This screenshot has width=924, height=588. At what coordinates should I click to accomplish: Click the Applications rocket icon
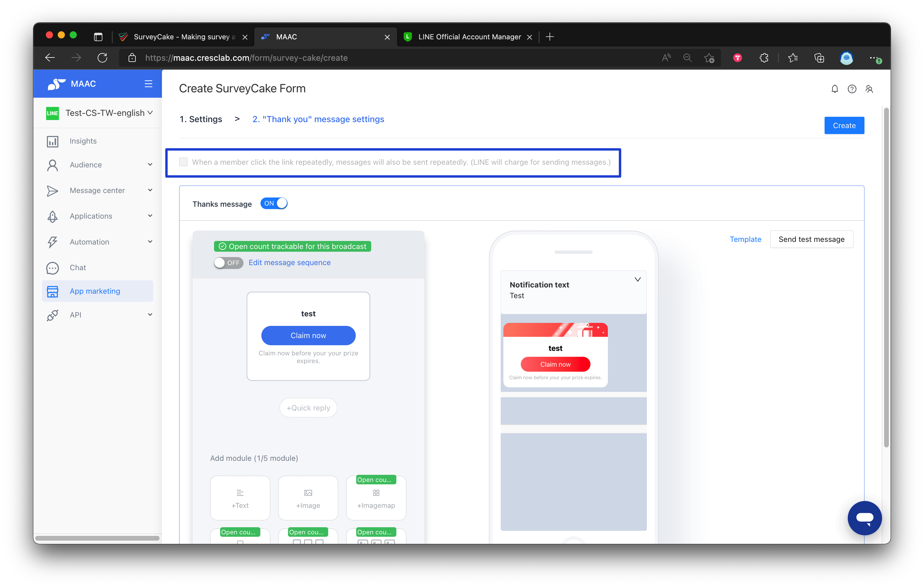(53, 216)
